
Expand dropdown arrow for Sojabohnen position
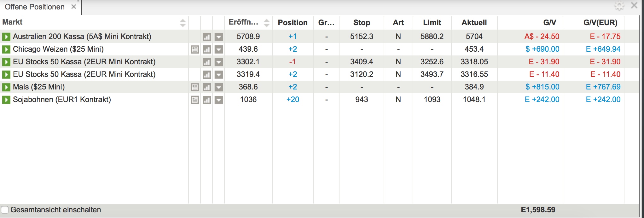219,100
